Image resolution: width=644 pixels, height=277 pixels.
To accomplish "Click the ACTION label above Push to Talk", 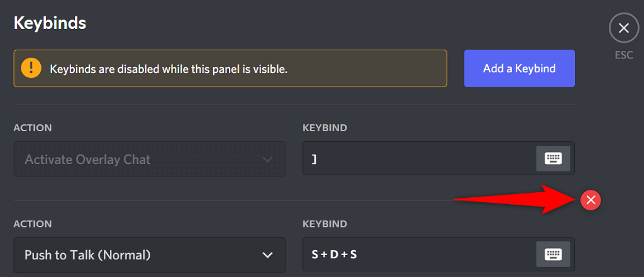I will pos(33,224).
